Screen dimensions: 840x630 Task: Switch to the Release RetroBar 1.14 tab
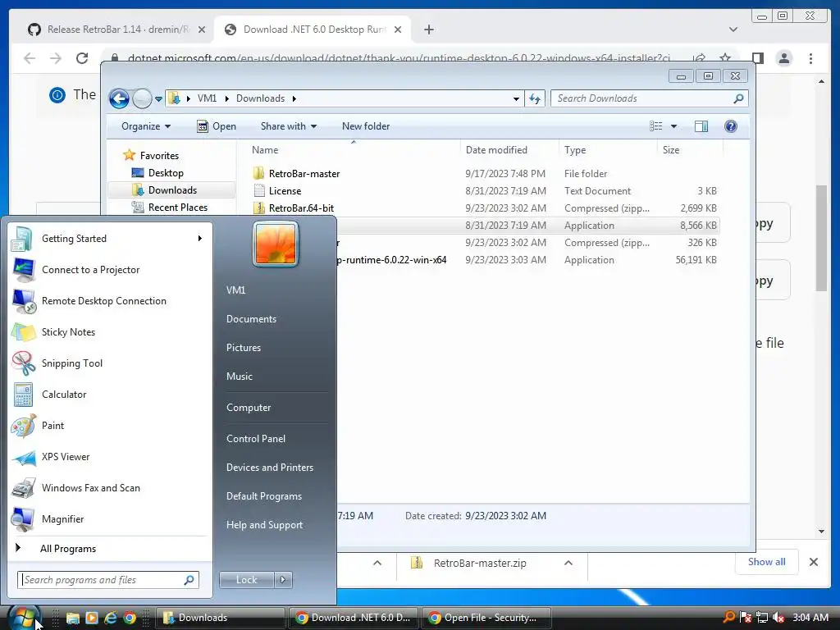pos(116,30)
